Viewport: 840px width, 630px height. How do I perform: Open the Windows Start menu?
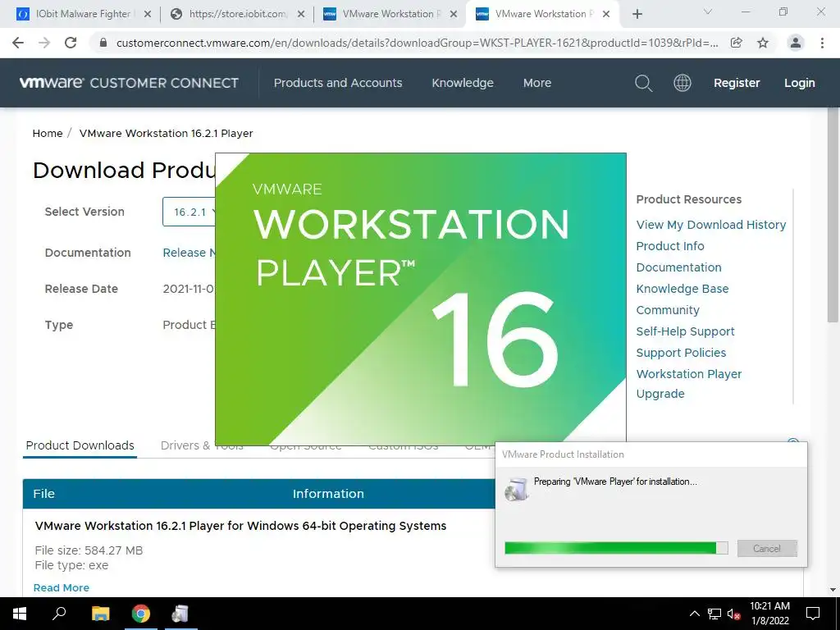tap(20, 614)
